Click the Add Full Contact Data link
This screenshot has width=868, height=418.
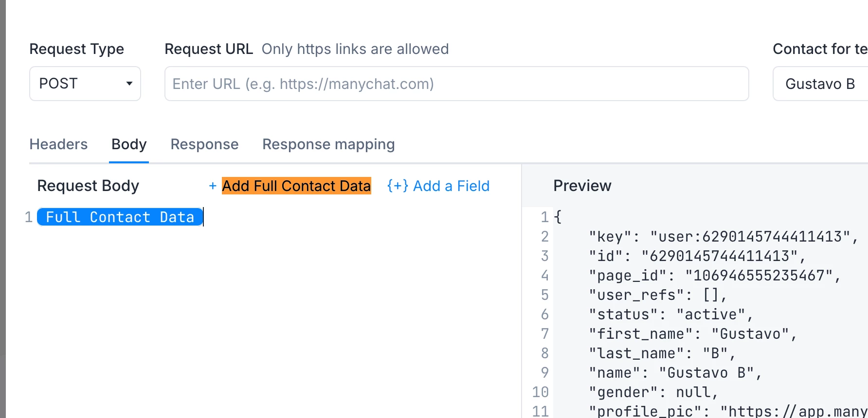[x=296, y=186]
